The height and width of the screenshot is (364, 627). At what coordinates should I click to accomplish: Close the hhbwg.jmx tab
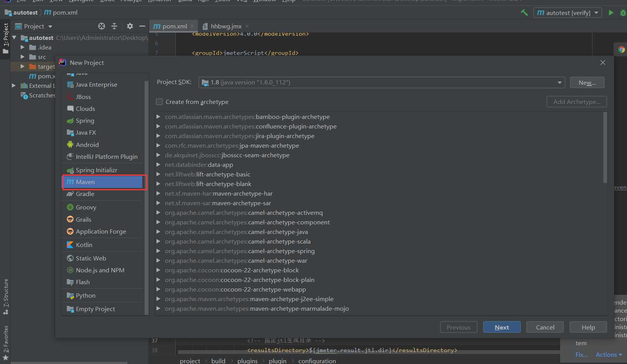point(247,26)
